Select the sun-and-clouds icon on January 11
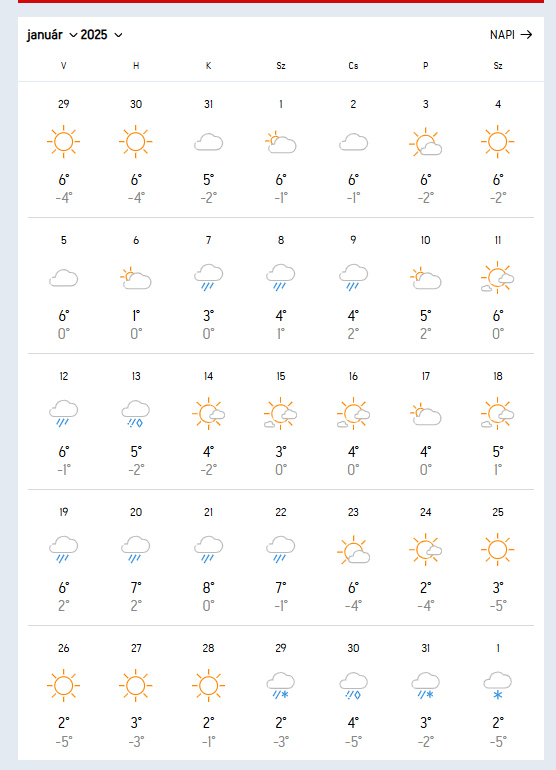556x770 pixels. [498, 277]
